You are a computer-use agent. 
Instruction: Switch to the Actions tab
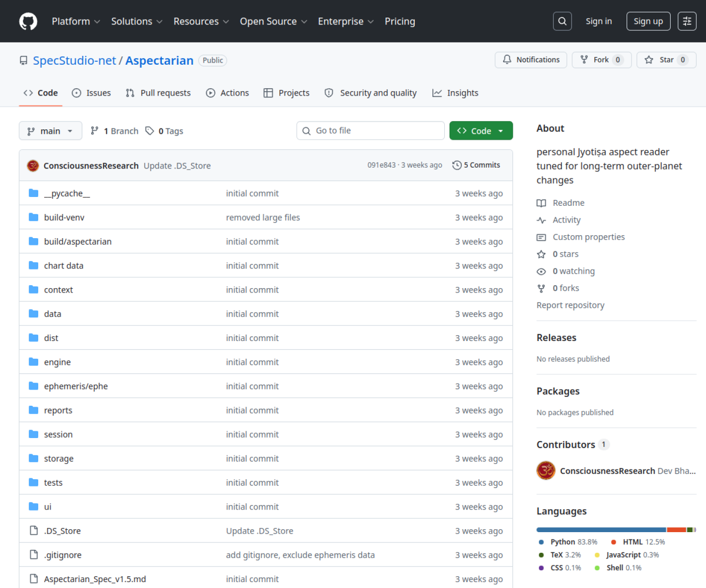(x=227, y=93)
